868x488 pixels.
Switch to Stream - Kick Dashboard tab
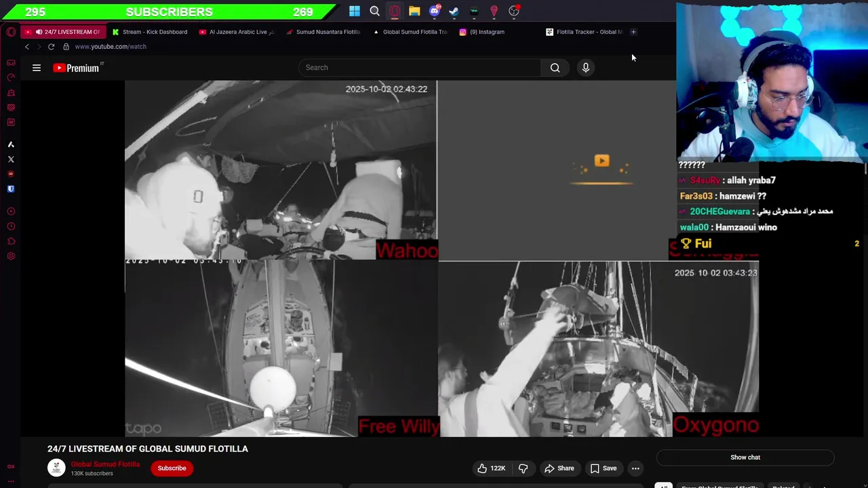click(x=150, y=32)
